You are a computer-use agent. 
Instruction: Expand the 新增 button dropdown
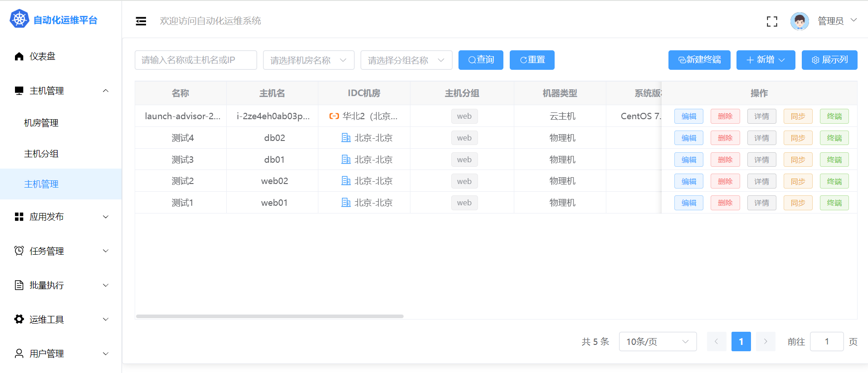pos(766,60)
